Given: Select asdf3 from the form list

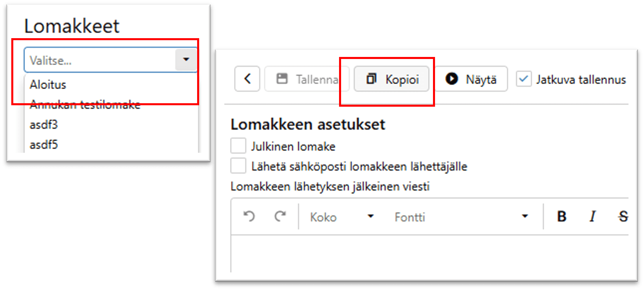Looking at the screenshot, I should coord(44,125).
